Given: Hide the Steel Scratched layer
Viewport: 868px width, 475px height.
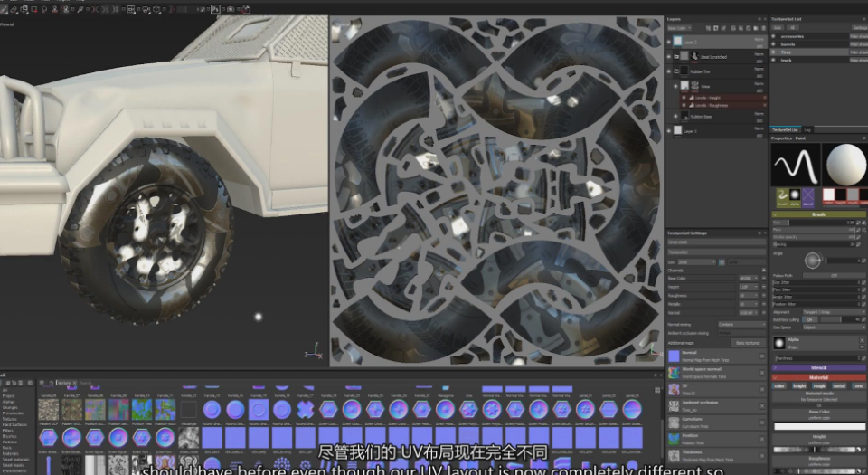Looking at the screenshot, I should click(669, 56).
